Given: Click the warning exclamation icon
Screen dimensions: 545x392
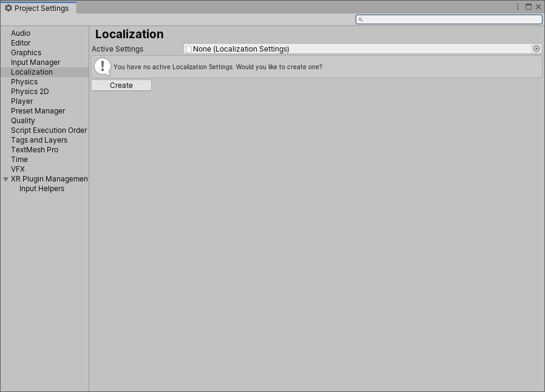Looking at the screenshot, I should [x=103, y=66].
